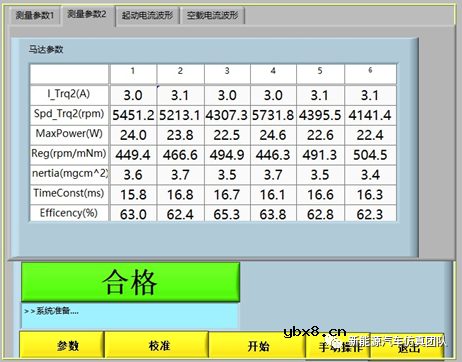
Task: Click the 退出 exit button
Action: [407, 347]
